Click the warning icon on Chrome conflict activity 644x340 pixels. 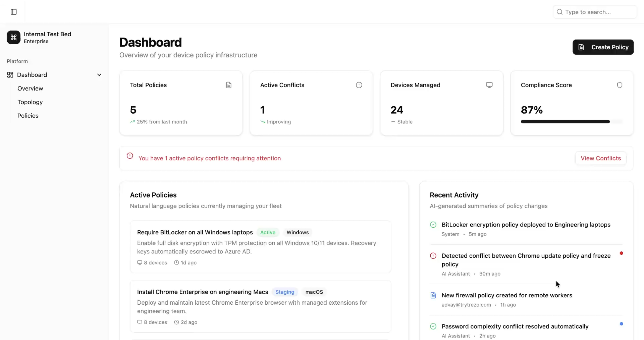[x=433, y=256]
